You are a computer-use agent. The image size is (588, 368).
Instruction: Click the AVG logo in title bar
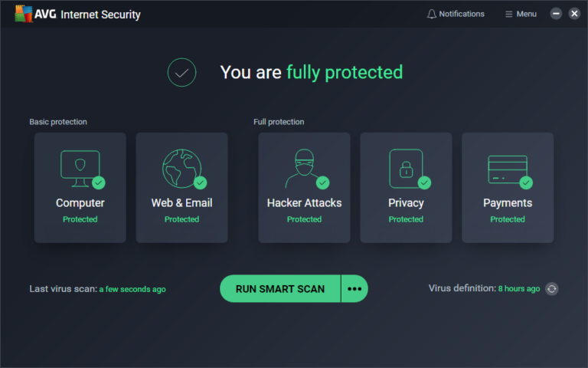[24, 14]
